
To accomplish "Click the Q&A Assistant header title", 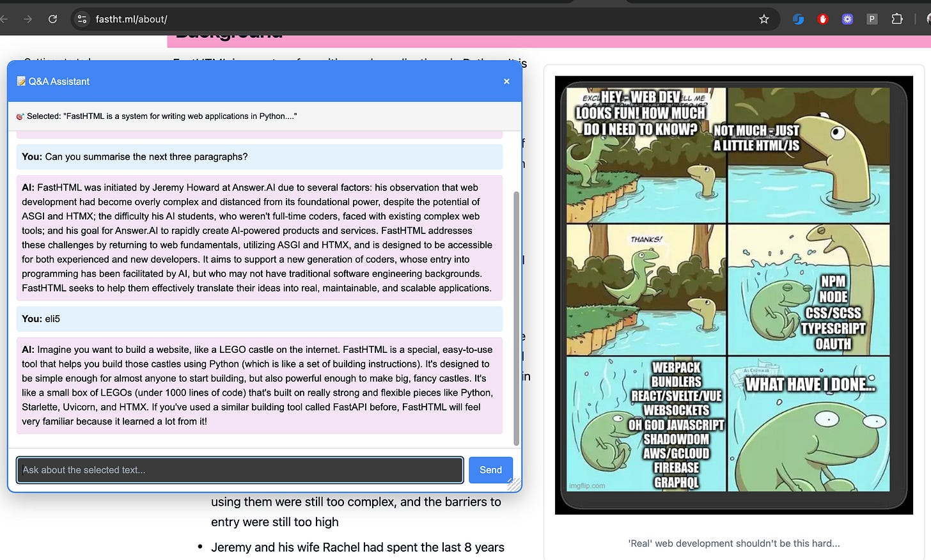I will coord(59,81).
